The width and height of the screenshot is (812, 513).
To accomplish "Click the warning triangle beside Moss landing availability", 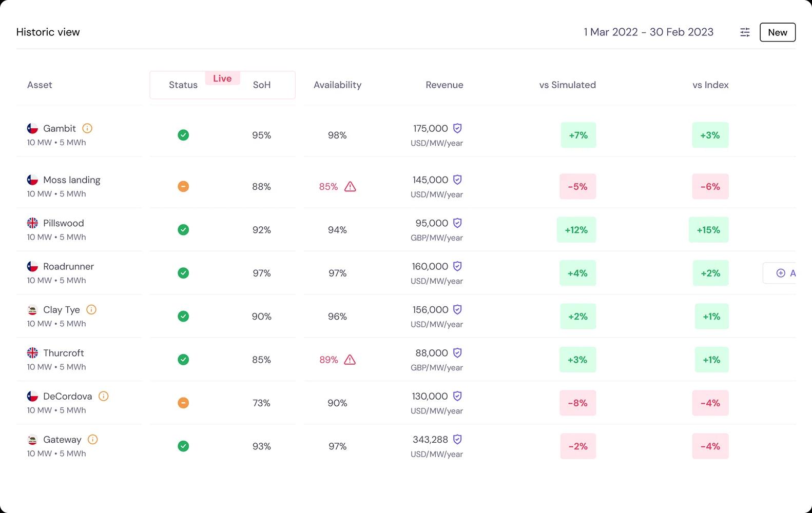I will (x=350, y=187).
